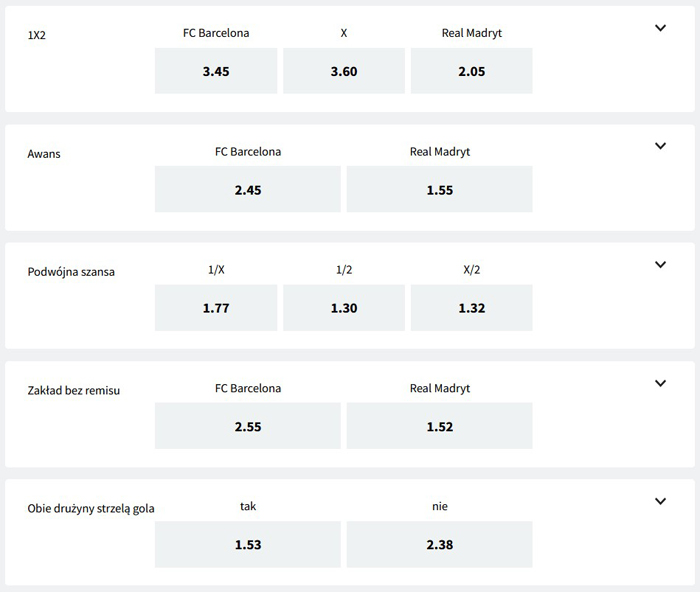Screen dimensions: 700x592
Task: Collapse the Awans market chevron
Action: (660, 146)
